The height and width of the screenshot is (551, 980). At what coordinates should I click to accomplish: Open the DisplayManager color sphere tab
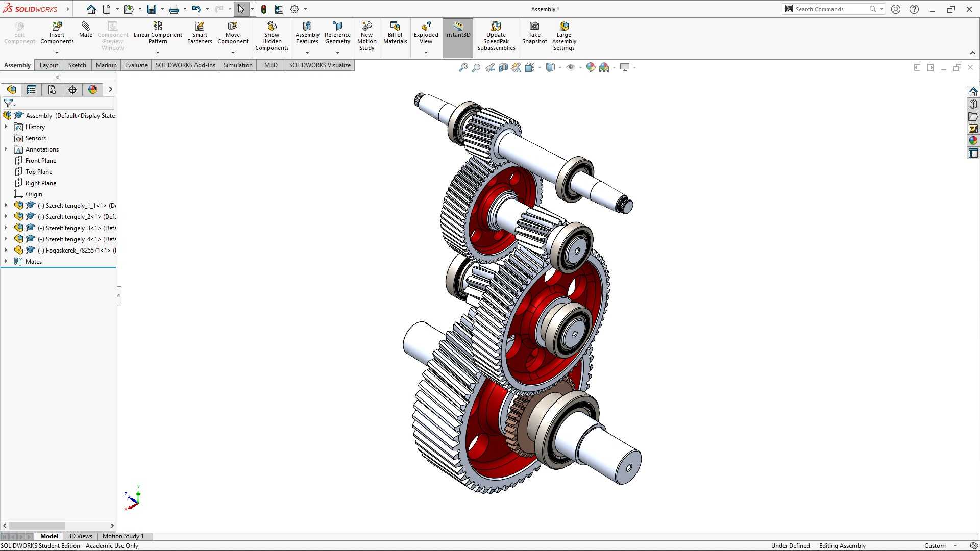(x=93, y=90)
